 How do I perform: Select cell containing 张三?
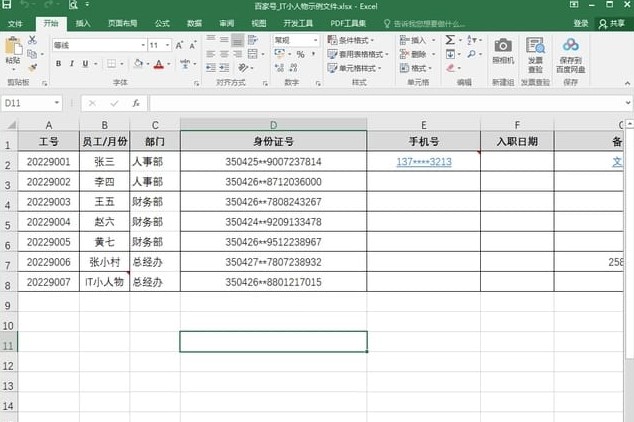pyautogui.click(x=104, y=162)
